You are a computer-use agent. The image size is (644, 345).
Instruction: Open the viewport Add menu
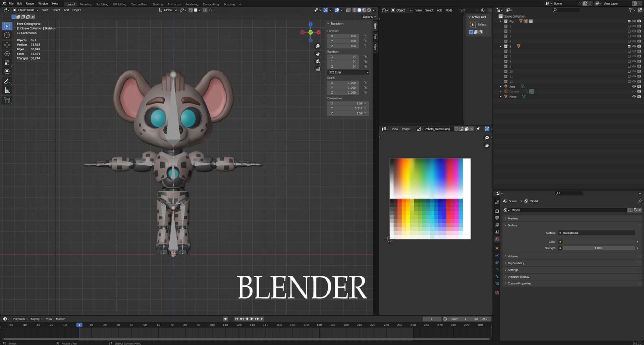[x=66, y=10]
